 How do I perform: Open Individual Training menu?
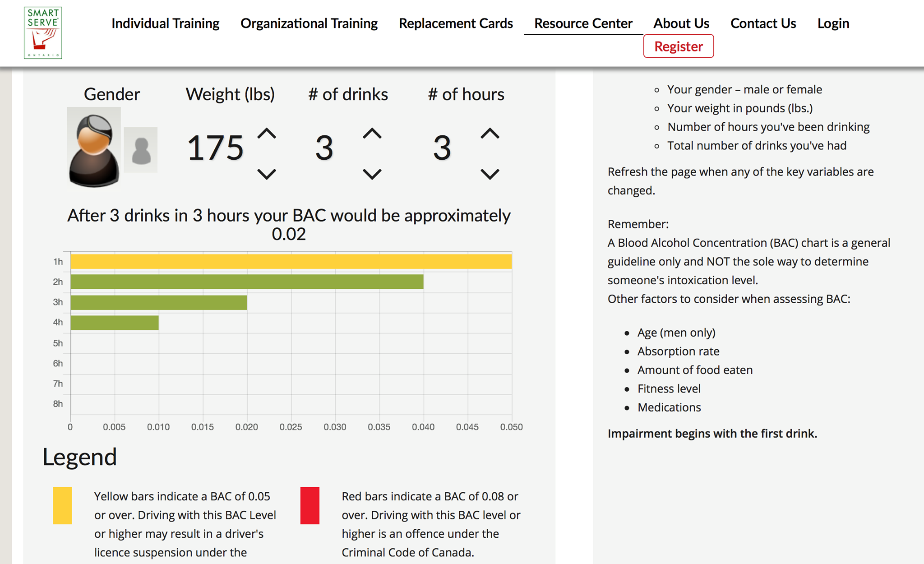pyautogui.click(x=165, y=23)
